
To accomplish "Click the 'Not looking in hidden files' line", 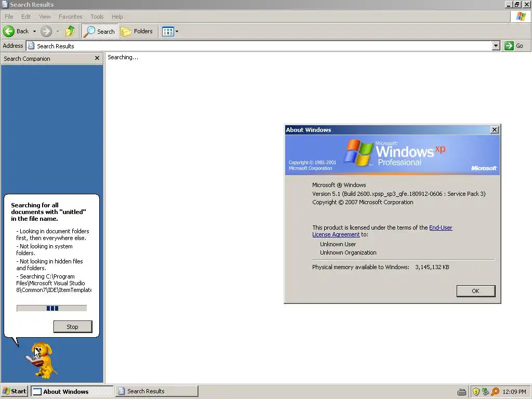I will pyautogui.click(x=49, y=264).
